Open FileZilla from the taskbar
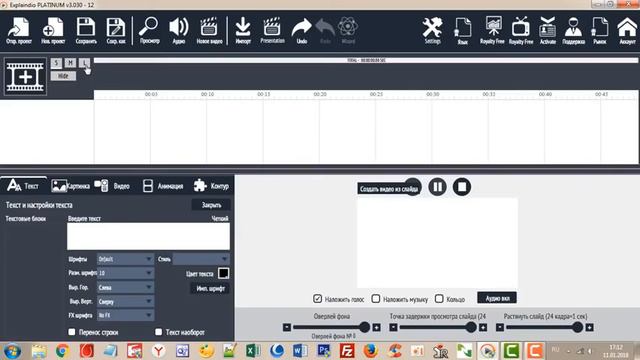Screen dimensions: 640x360 tap(347, 351)
